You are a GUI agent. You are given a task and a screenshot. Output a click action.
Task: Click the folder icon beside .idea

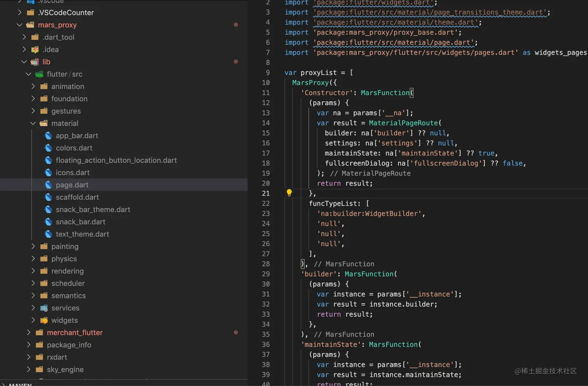click(x=35, y=49)
